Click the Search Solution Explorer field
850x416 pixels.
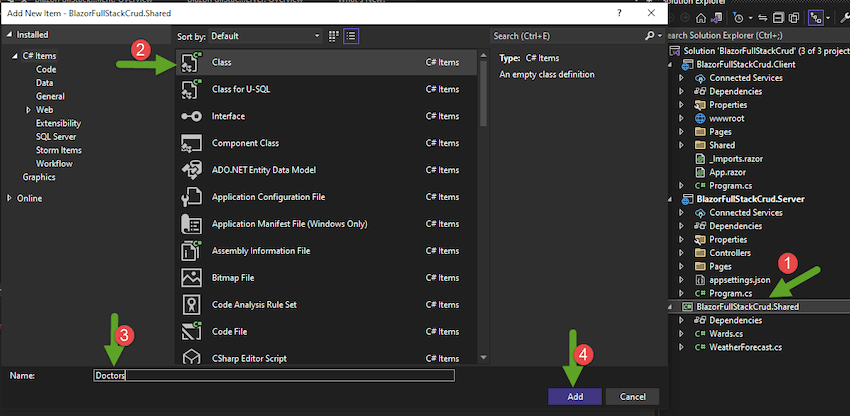pos(757,36)
